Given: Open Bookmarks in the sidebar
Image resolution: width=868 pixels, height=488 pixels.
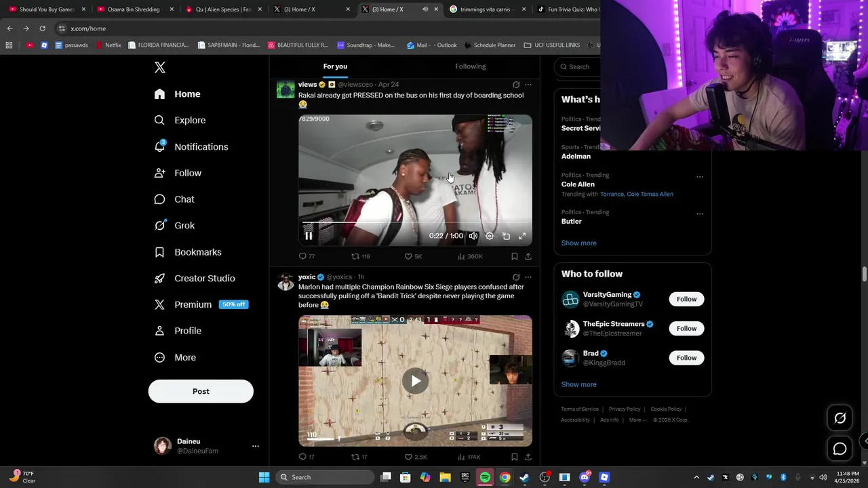Looking at the screenshot, I should 188,252.
